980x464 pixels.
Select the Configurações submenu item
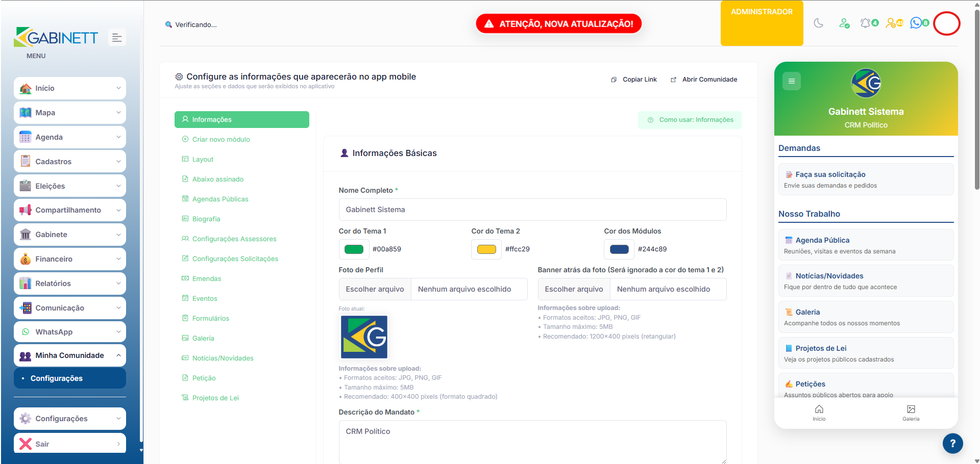(x=70, y=378)
